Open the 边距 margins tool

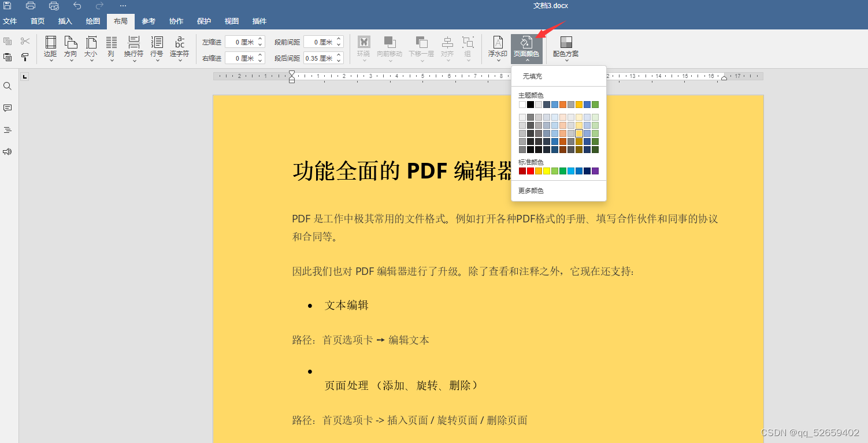[x=50, y=48]
